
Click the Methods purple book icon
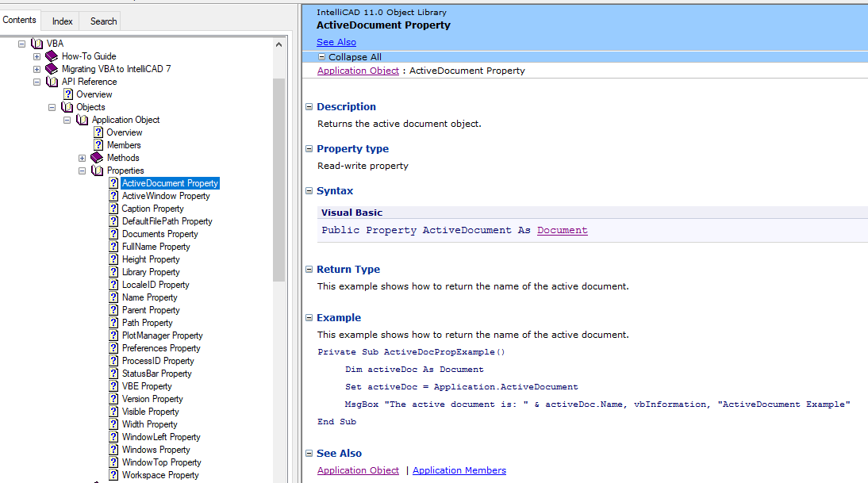point(97,158)
